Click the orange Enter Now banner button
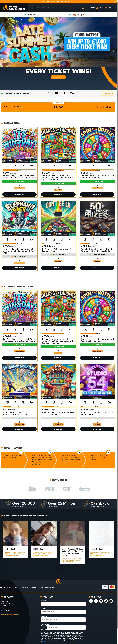This screenshot has height=644, width=118. tap(58, 77)
